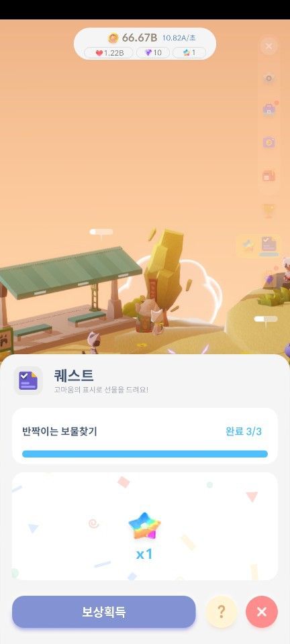Open the yellow question mark help button
Image resolution: width=290 pixels, height=644 pixels.
tap(221, 612)
